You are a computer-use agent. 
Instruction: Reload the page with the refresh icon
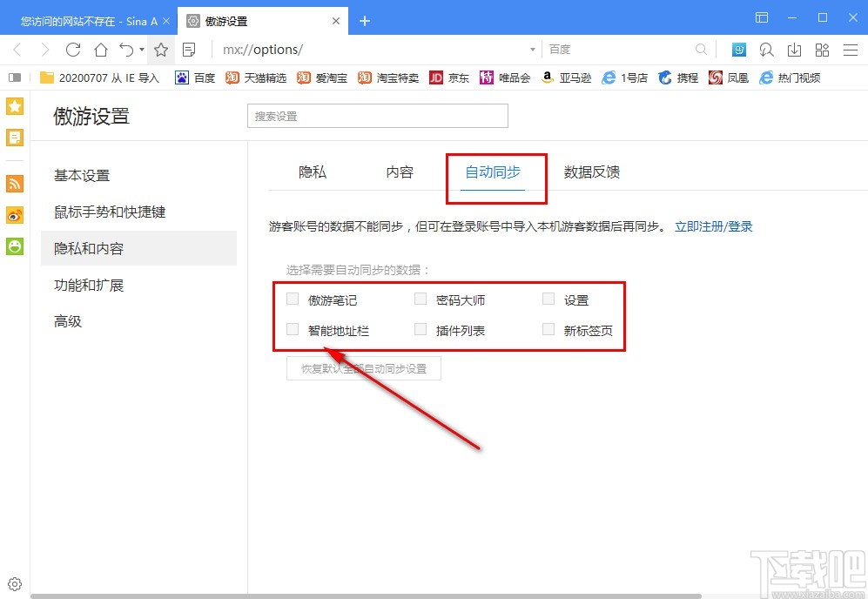tap(72, 50)
